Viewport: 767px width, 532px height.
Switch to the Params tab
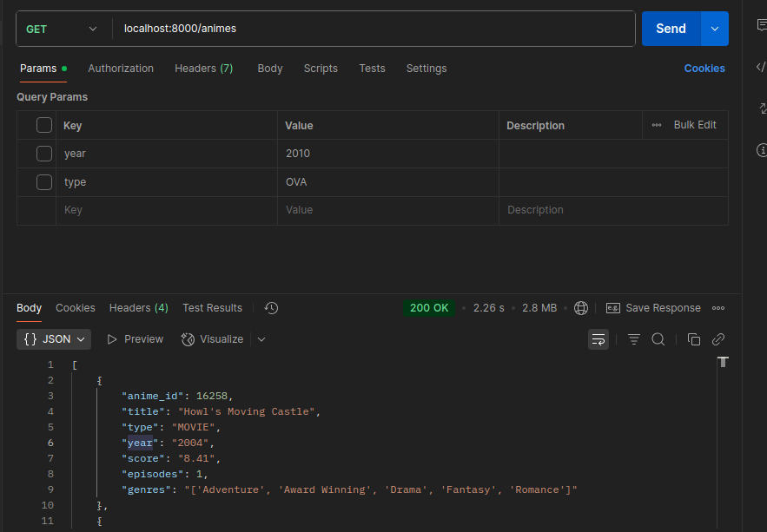click(43, 69)
